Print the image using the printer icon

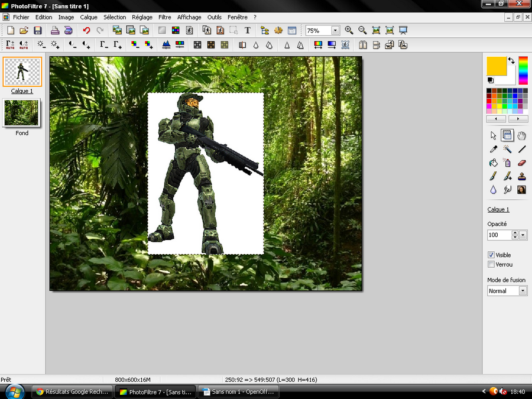coord(55,31)
